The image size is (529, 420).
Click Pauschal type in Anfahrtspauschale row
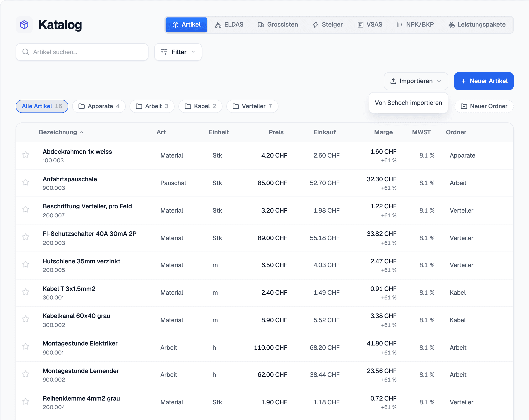tap(173, 183)
